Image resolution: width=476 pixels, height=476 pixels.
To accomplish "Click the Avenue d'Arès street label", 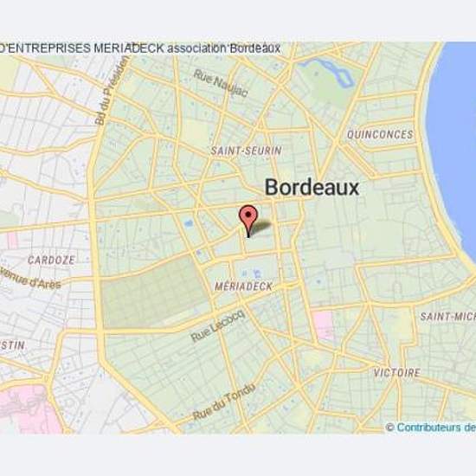I will click(x=30, y=278).
